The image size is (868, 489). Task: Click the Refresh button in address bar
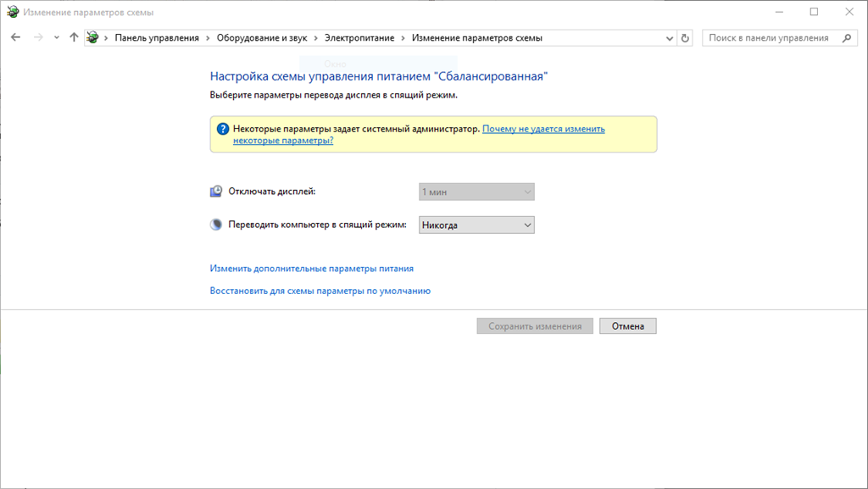[685, 38]
